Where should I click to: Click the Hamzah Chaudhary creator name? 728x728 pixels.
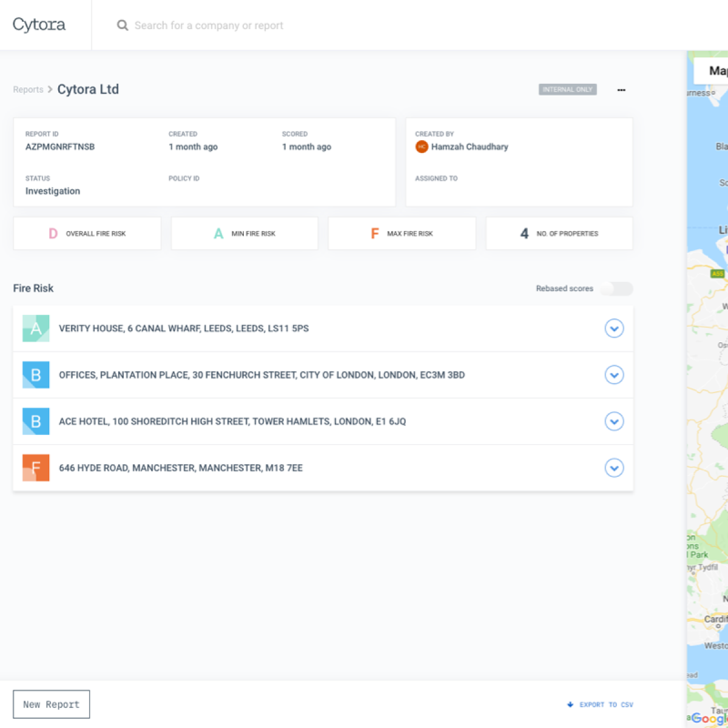tap(470, 147)
